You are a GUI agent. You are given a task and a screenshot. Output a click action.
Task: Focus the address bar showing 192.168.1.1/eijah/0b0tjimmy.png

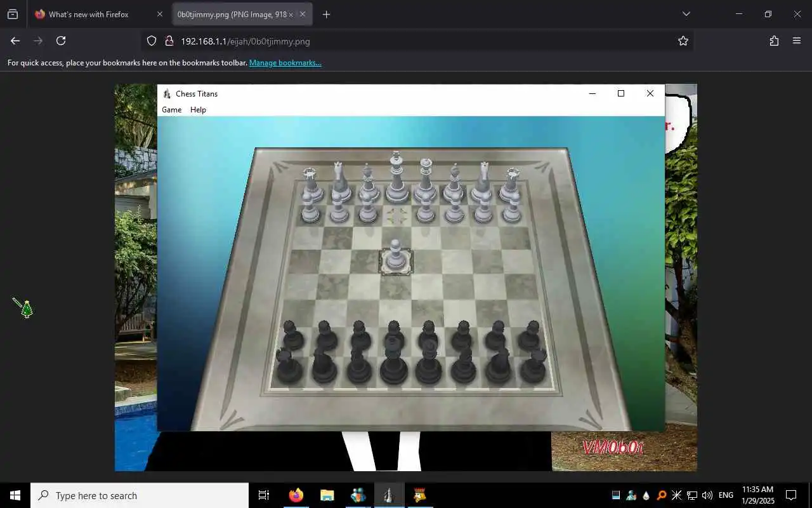click(419, 41)
